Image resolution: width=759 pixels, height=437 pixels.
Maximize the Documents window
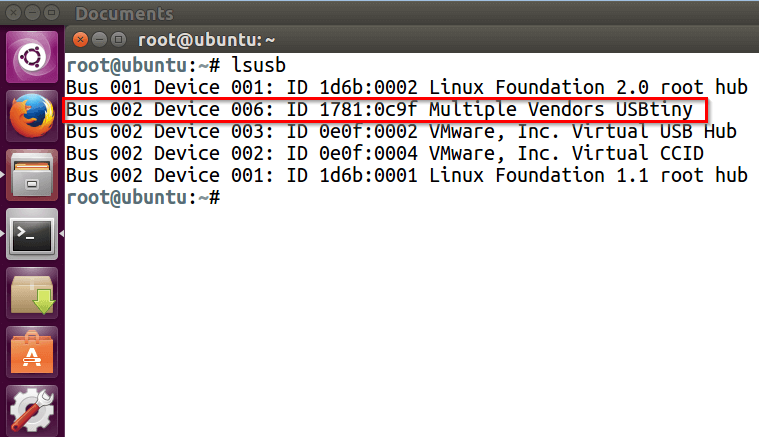(x=51, y=13)
